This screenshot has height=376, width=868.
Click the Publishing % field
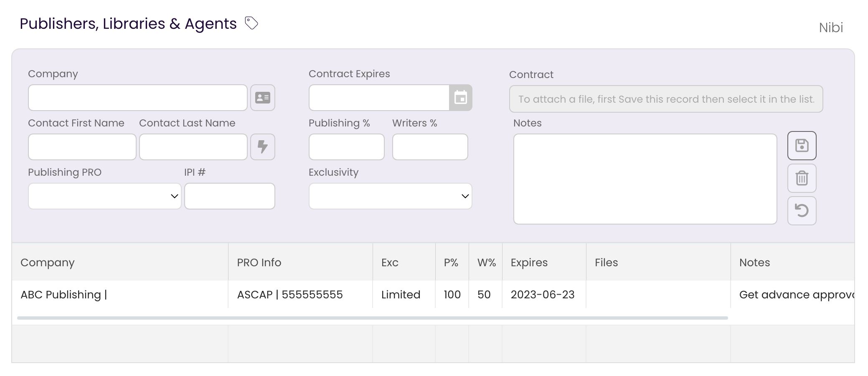tap(347, 147)
